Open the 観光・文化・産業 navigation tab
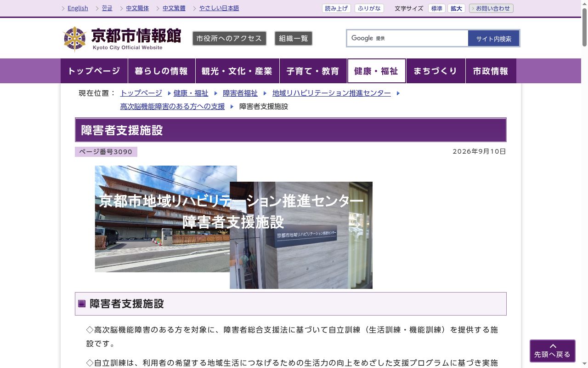 [x=237, y=71]
